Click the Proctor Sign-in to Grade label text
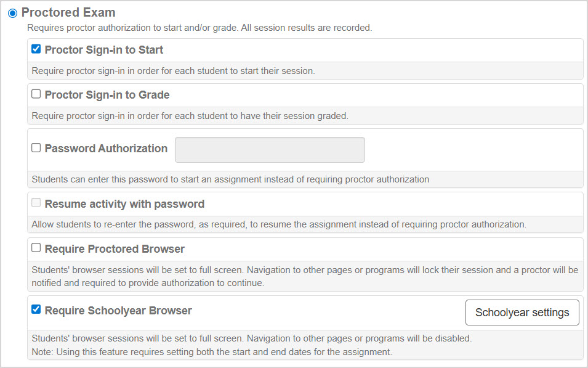 point(107,95)
